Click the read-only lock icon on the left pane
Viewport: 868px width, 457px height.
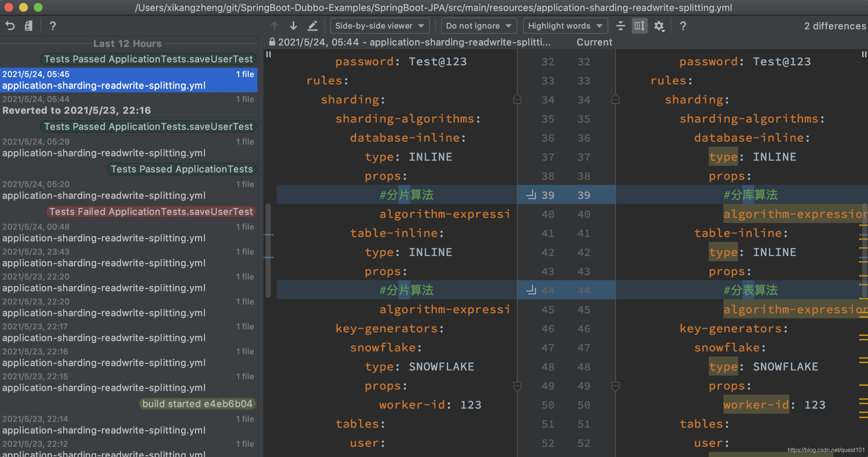(x=272, y=41)
